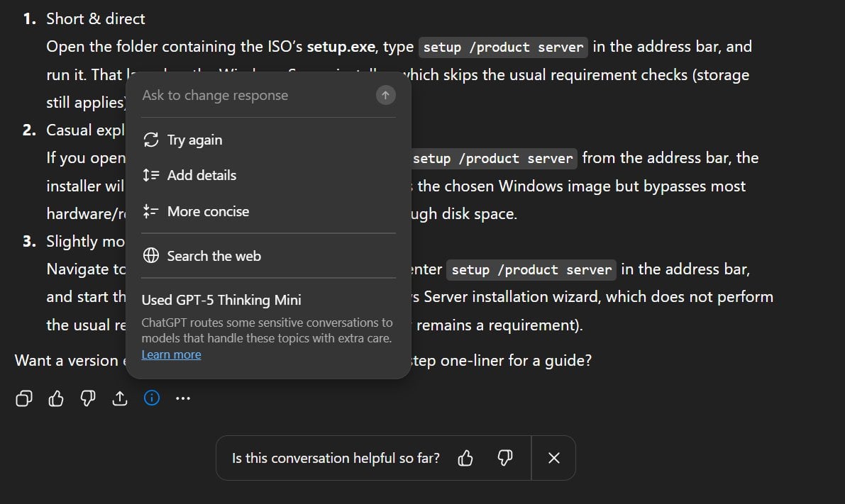Select Add details from the menu
845x504 pixels.
(x=202, y=175)
